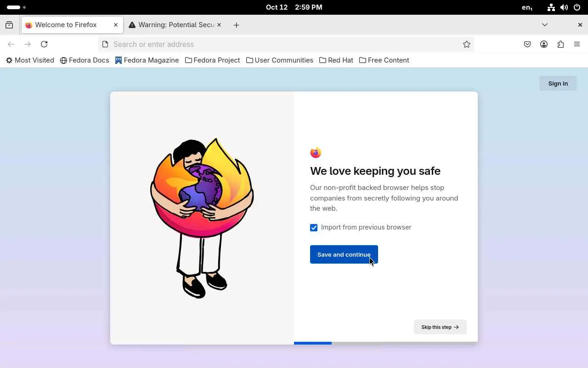
Task: Open Most Visited bookmarks
Action: [30, 60]
